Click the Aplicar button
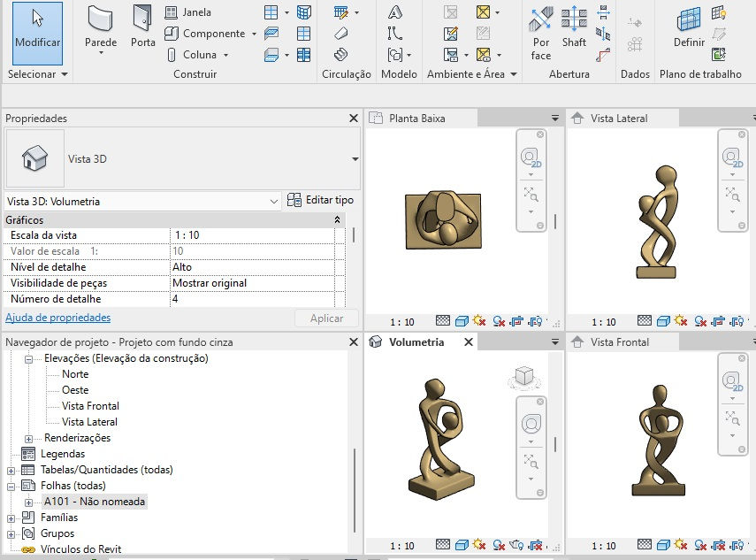The height and width of the screenshot is (560, 756). 326,318
